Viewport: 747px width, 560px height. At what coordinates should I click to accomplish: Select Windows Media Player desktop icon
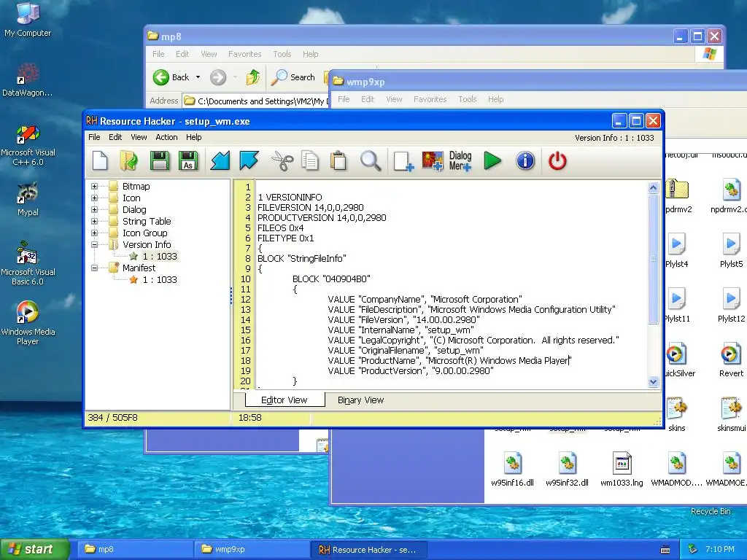coord(28,322)
